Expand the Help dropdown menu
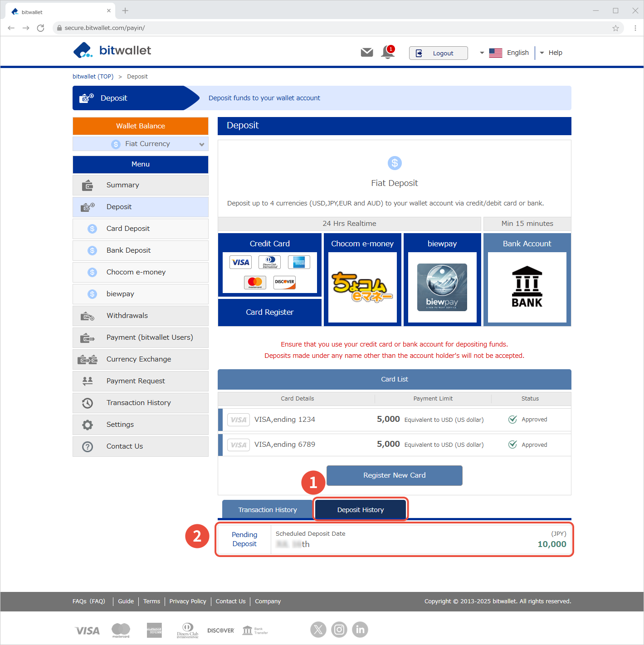This screenshot has width=644, height=645. pyautogui.click(x=551, y=53)
